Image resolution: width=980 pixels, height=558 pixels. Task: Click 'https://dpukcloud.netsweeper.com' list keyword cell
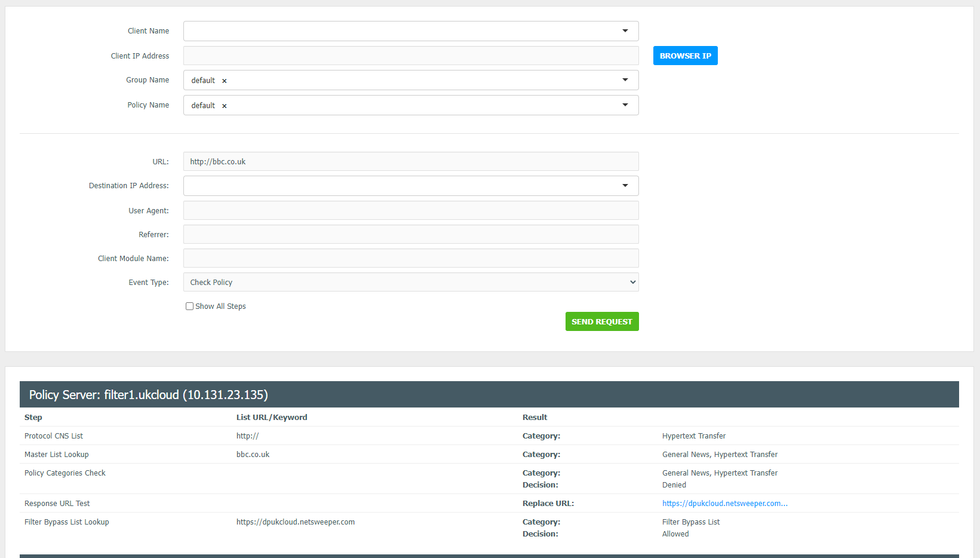(x=296, y=522)
